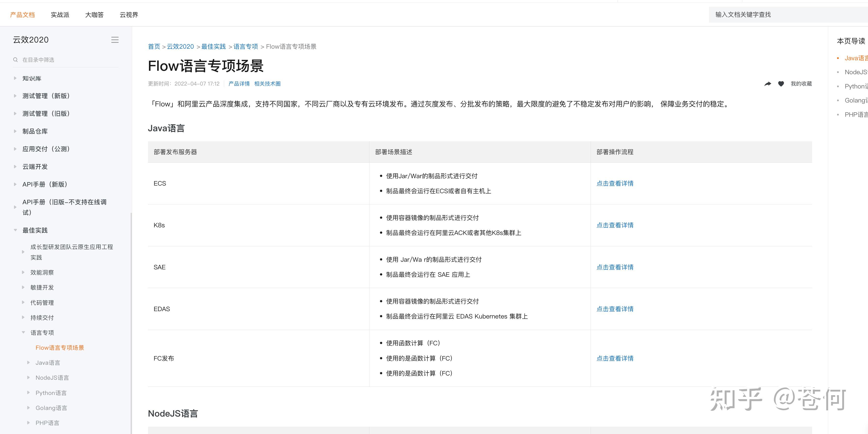Viewport: 868px width, 434px height.
Task: Click 点击查看详情 in the EDAS row
Action: tap(615, 309)
